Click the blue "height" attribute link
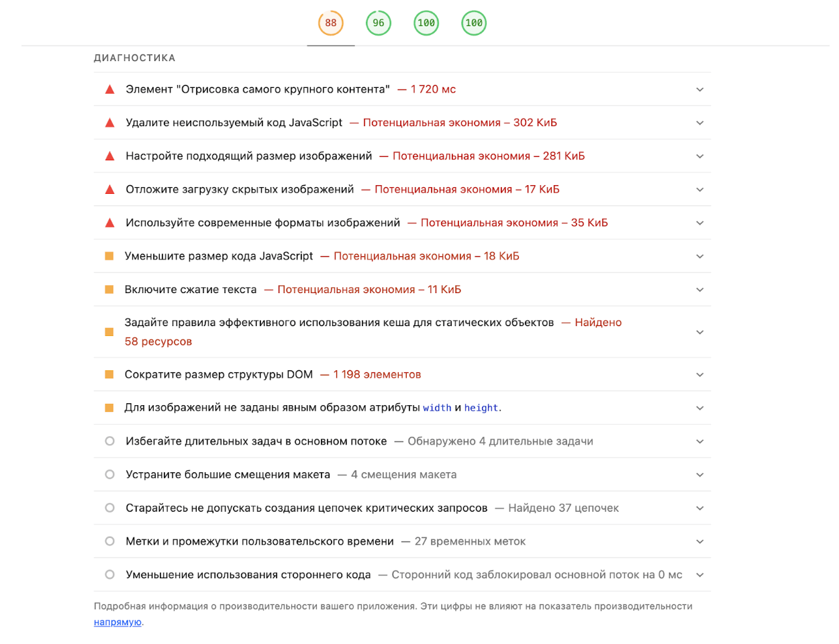 click(481, 408)
